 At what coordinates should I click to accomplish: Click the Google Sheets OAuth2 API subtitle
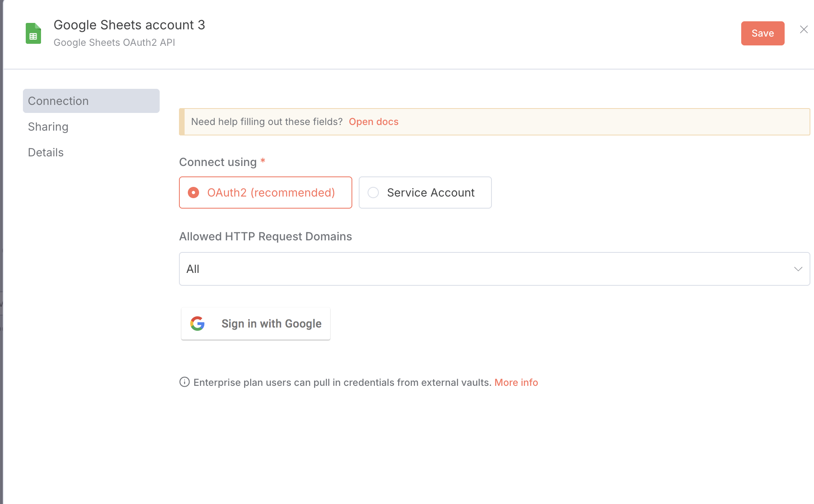click(x=114, y=43)
